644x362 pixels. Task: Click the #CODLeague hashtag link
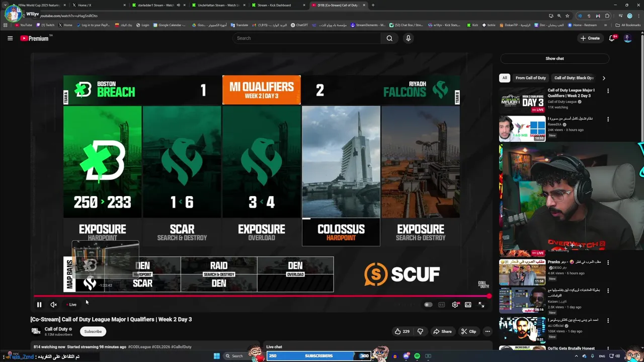139,347
